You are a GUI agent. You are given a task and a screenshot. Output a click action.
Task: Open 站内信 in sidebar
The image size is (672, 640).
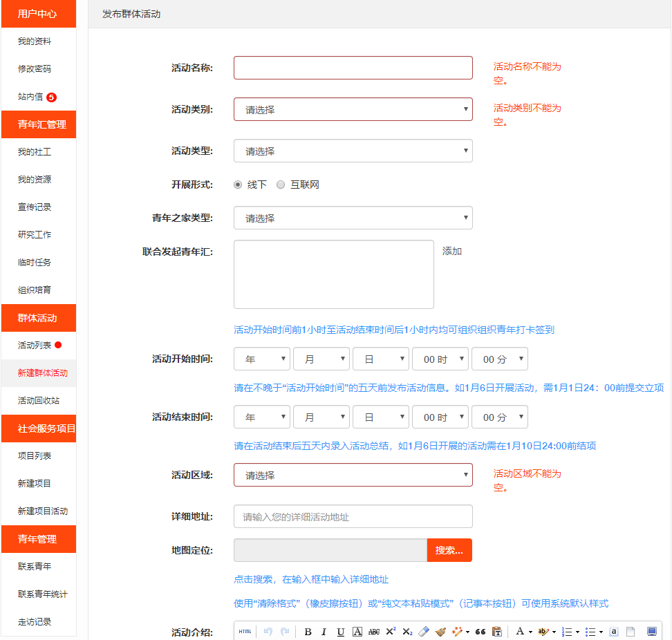click(30, 97)
